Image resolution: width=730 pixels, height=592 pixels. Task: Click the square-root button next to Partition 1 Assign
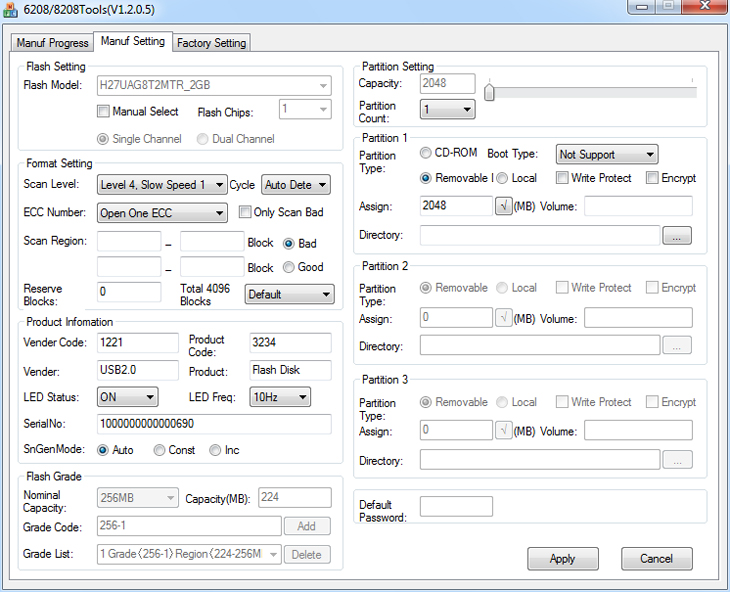pyautogui.click(x=504, y=206)
